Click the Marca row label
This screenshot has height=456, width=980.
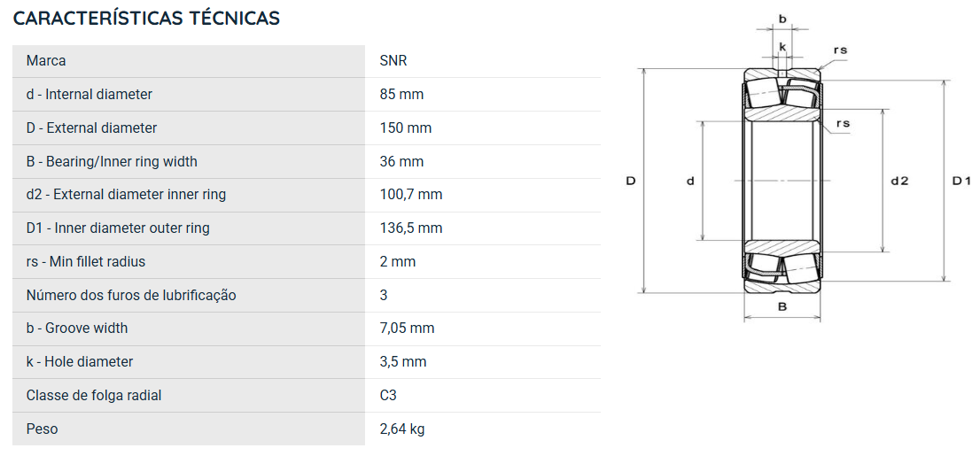45,60
